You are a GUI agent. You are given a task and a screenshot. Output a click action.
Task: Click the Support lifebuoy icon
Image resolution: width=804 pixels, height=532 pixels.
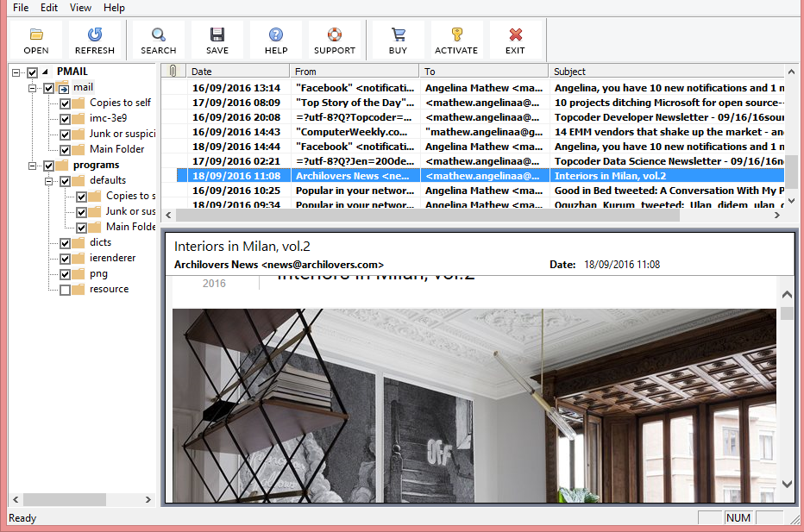point(335,34)
